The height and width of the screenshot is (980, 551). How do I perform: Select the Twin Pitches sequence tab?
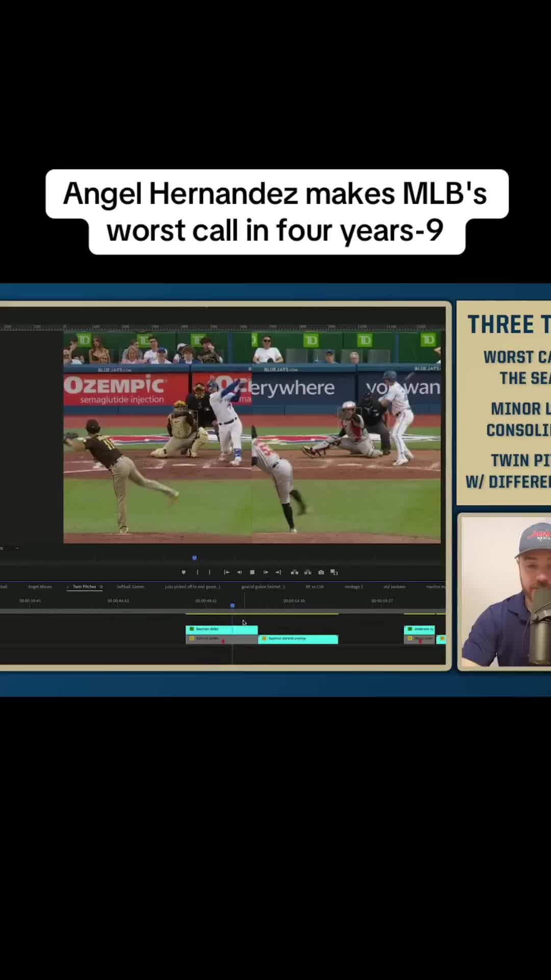[84, 586]
